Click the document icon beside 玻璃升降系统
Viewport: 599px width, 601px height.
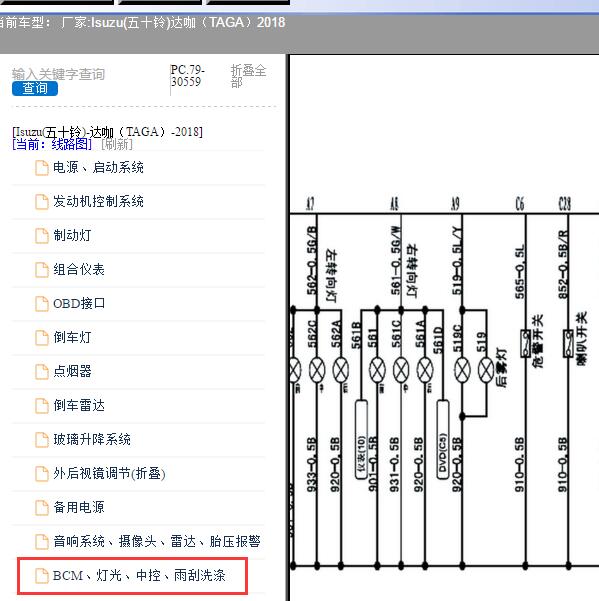coord(42,440)
